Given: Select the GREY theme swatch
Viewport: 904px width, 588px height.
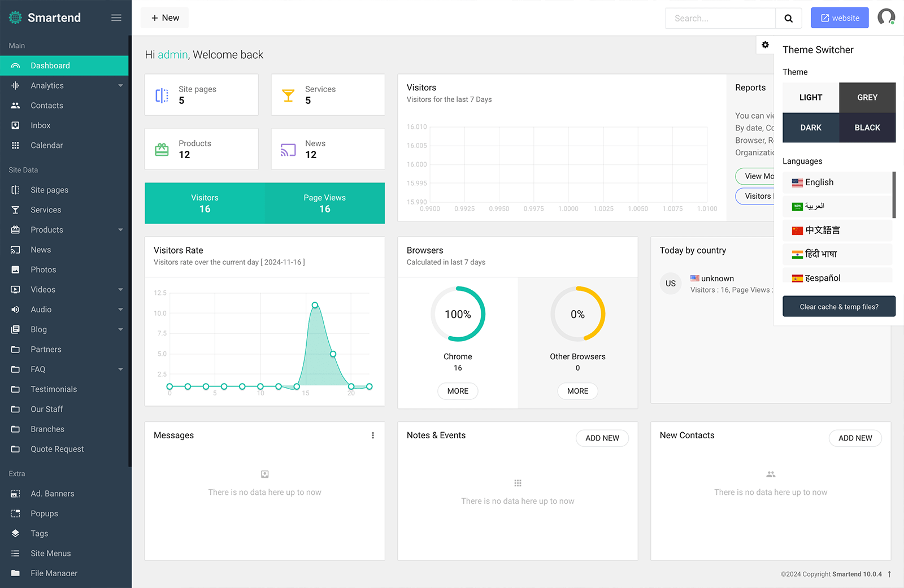Looking at the screenshot, I should click(867, 98).
